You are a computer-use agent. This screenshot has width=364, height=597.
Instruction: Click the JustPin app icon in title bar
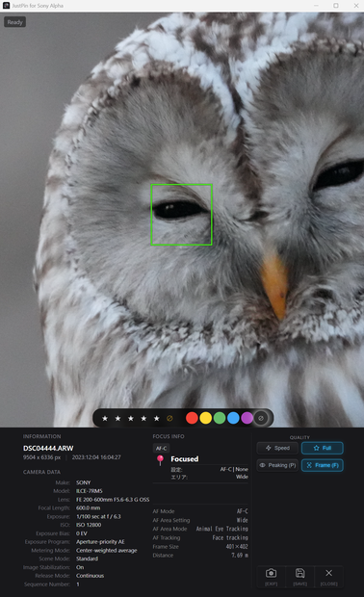pyautogui.click(x=6, y=6)
